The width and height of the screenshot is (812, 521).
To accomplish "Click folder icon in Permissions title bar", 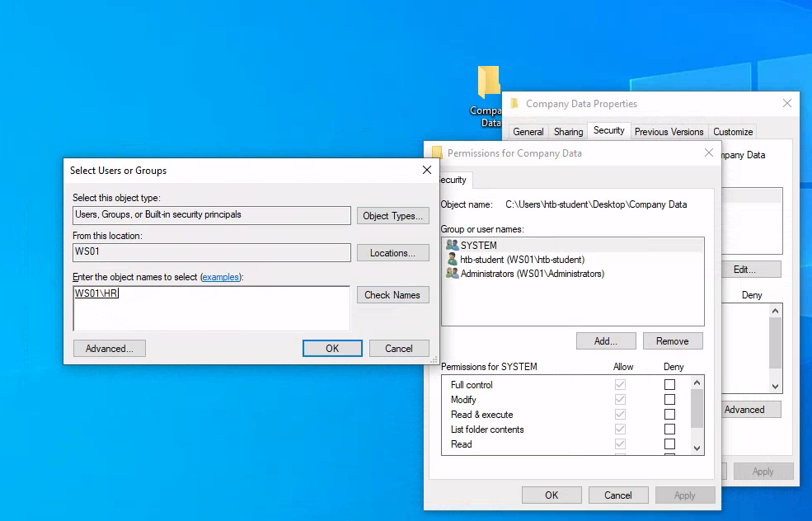I will [437, 153].
